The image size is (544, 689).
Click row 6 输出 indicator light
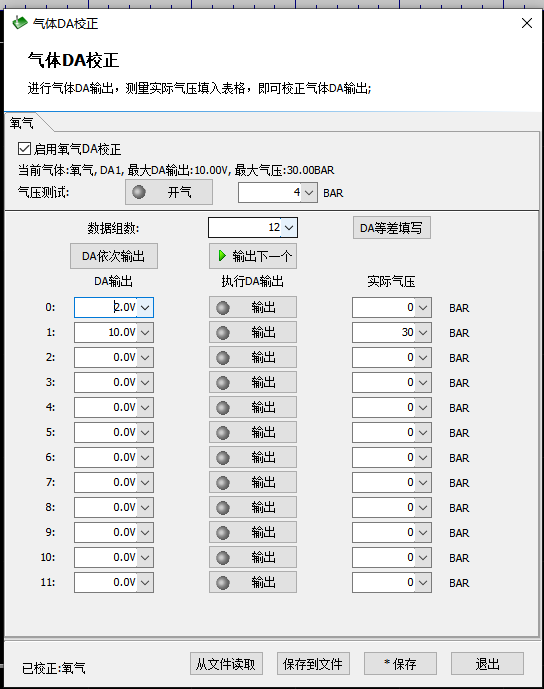(223, 458)
